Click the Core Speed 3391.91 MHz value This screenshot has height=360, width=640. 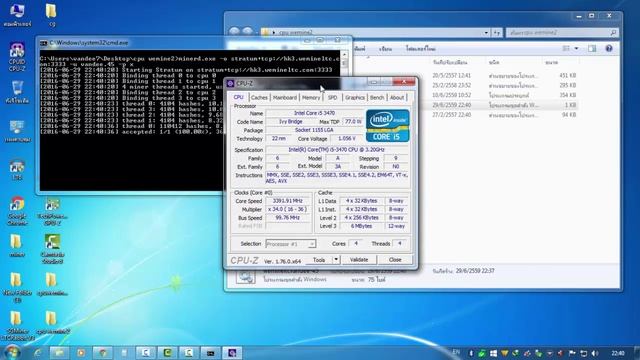click(288, 201)
